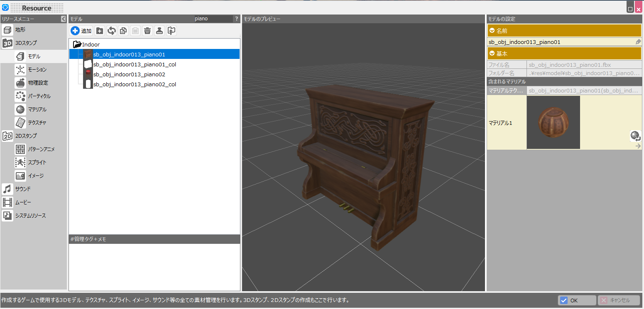Click the material replace icon beside マテリアル1
644x309 pixels.
click(x=635, y=135)
